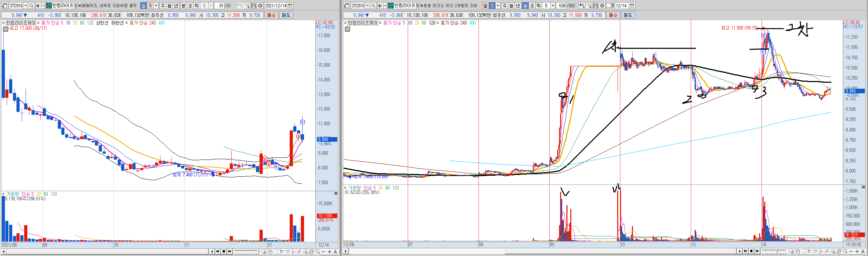The width and height of the screenshot is (868, 256).
Task: Click the 매수 (buy) button in the right panel
Action: 613,15
